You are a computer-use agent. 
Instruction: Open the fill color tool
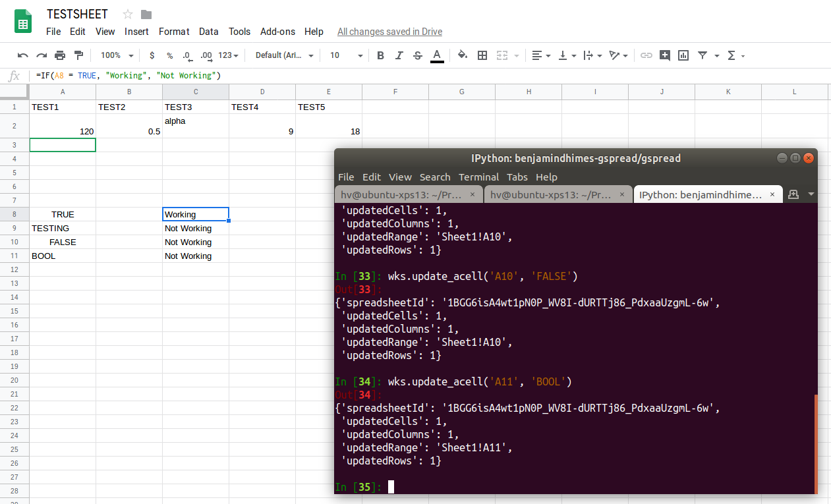pyautogui.click(x=462, y=55)
